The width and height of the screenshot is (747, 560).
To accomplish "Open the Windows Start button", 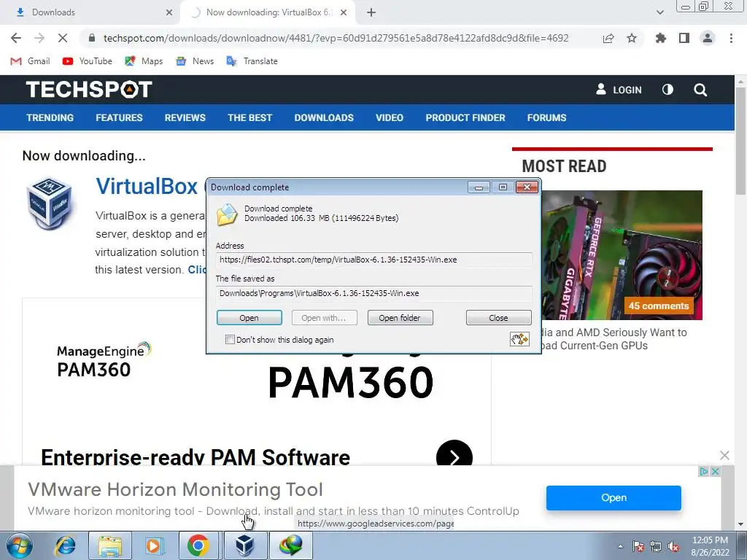I will tap(20, 545).
